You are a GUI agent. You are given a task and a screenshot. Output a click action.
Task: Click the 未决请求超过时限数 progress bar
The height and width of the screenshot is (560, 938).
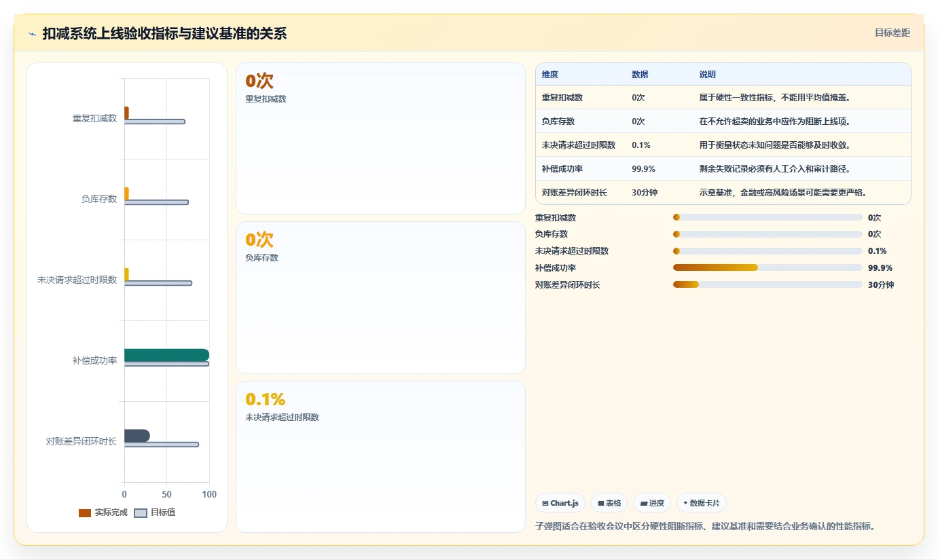coord(768,251)
